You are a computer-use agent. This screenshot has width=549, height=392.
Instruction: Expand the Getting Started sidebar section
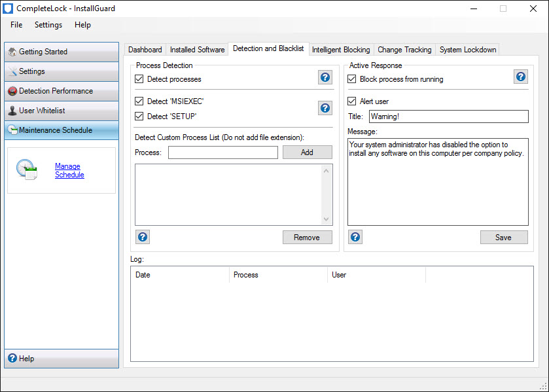[62, 52]
